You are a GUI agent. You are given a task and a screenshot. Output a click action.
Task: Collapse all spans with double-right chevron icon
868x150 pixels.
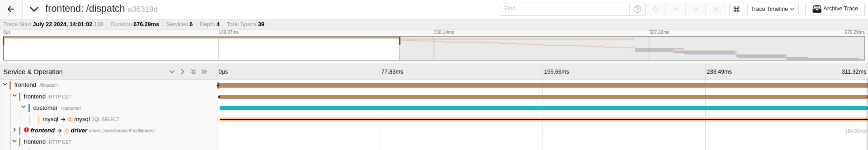(x=204, y=71)
